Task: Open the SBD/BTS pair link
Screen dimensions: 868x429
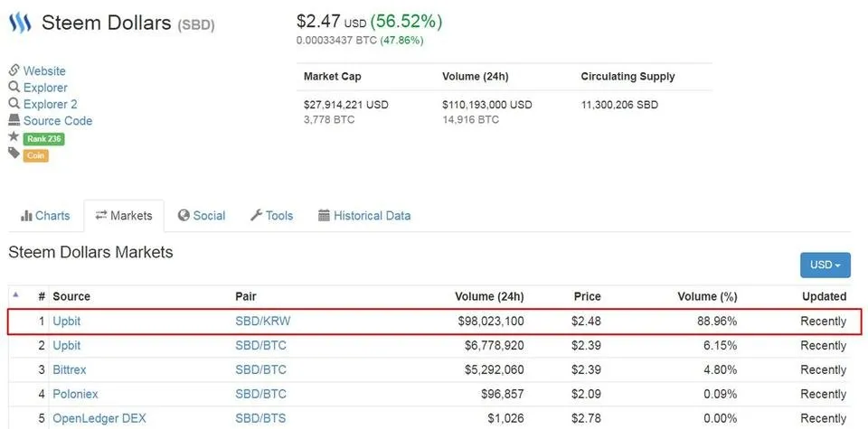Action: [x=260, y=418]
